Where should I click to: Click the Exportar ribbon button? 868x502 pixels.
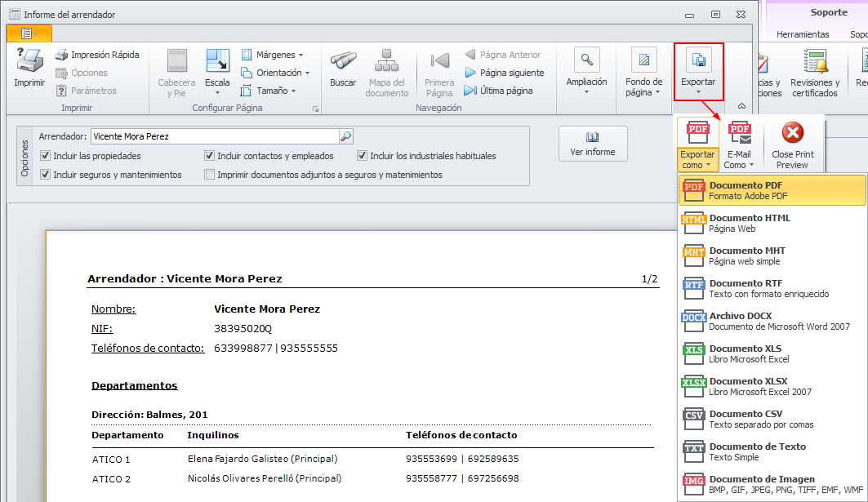699,71
